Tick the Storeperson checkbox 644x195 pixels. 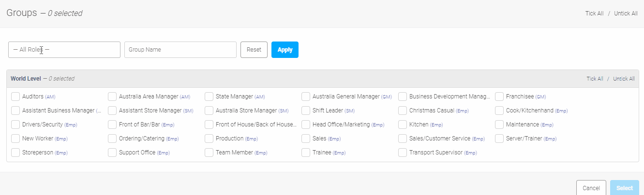pos(15,153)
